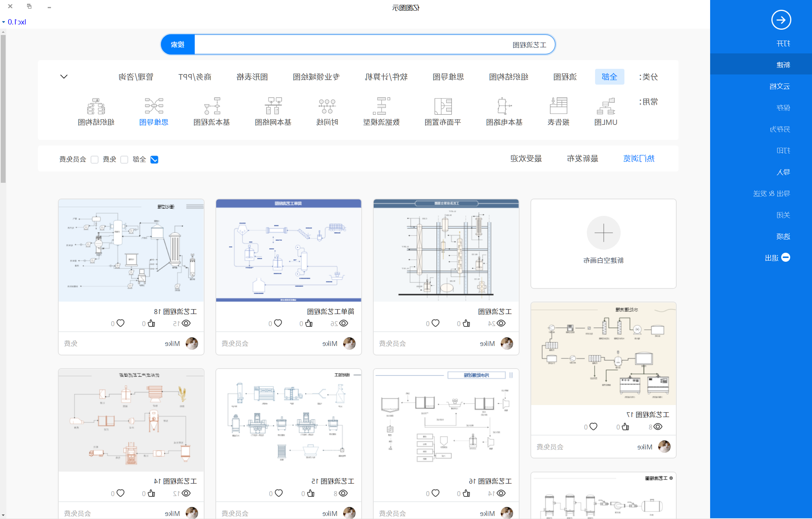812x519 pixels.
Task: Select the 基本流程图 template icon
Action: pyautogui.click(x=212, y=106)
